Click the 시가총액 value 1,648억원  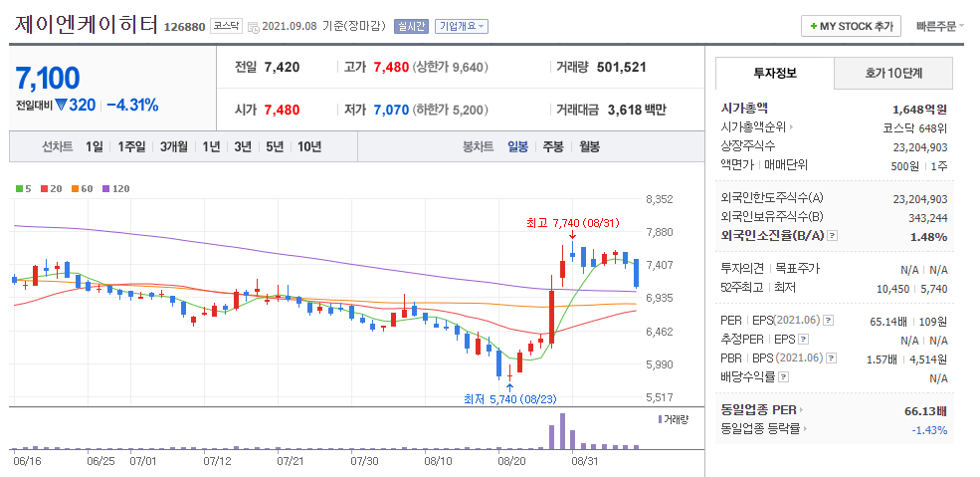pos(920,110)
